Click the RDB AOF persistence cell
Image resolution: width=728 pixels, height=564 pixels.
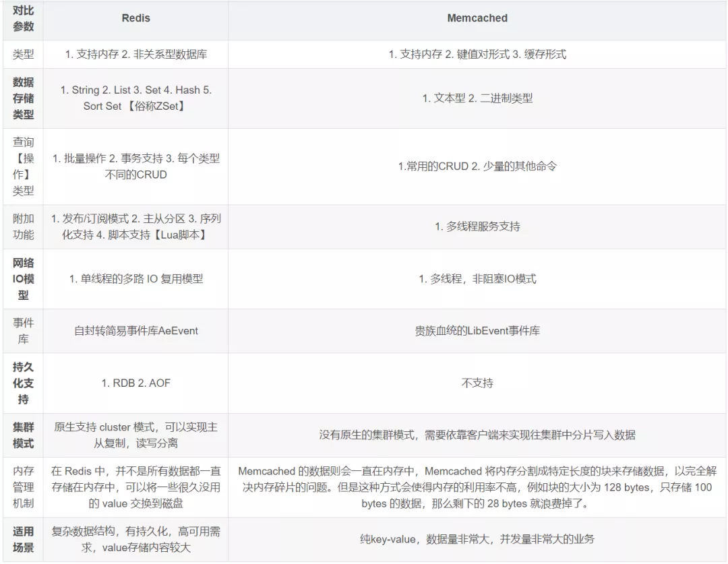point(135,383)
